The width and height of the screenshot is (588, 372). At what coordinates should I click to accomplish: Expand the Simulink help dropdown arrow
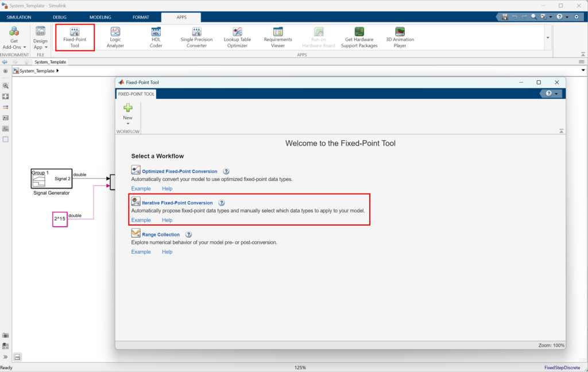pyautogui.click(x=567, y=17)
